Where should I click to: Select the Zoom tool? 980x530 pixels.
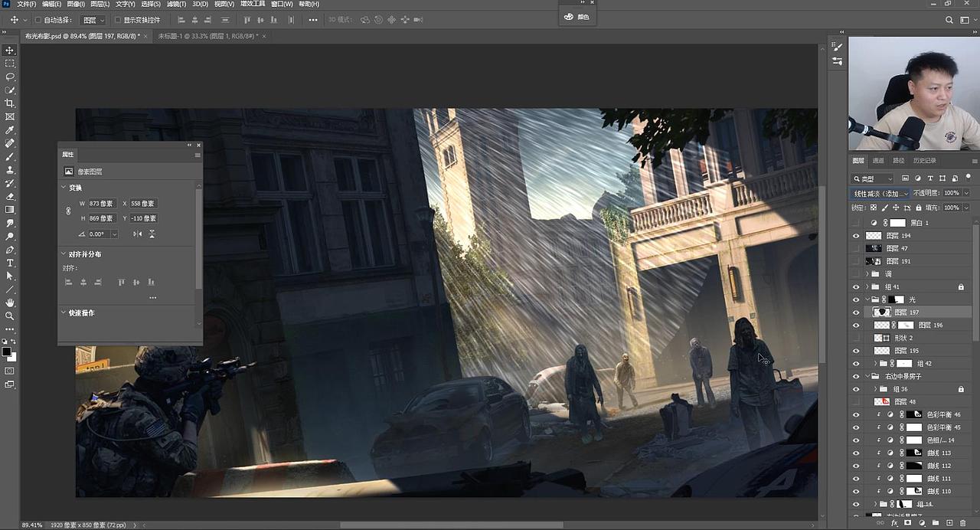pyautogui.click(x=10, y=316)
